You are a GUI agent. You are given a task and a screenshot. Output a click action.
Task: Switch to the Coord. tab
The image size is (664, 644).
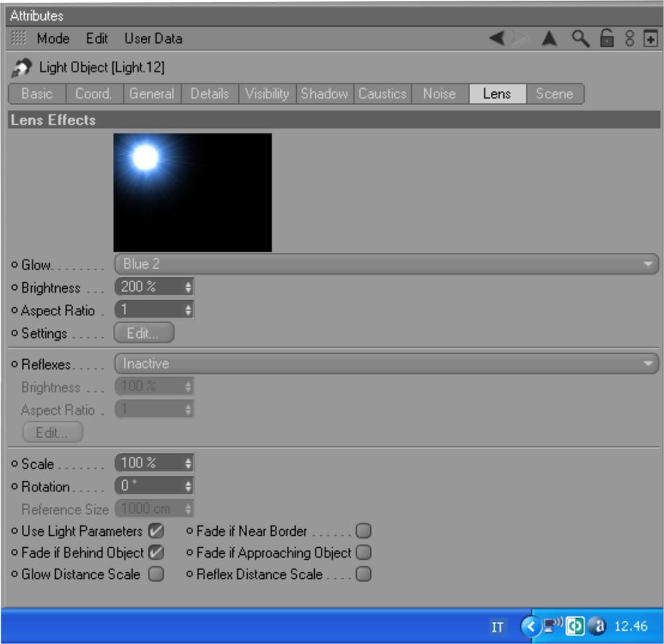[94, 94]
